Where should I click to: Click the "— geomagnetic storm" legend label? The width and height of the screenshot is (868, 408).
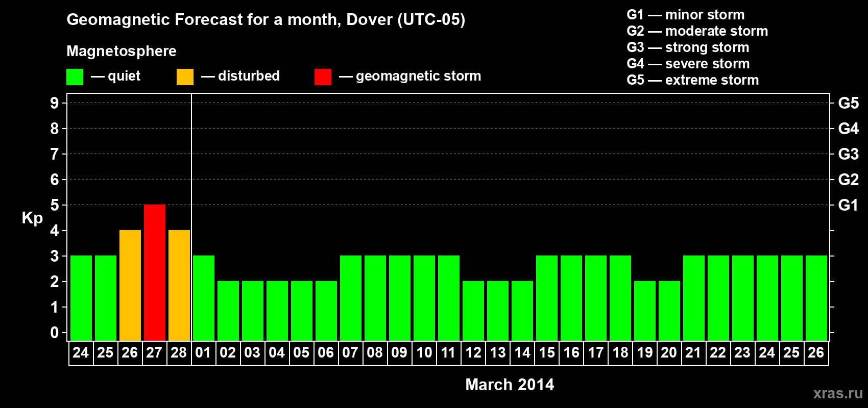click(410, 76)
